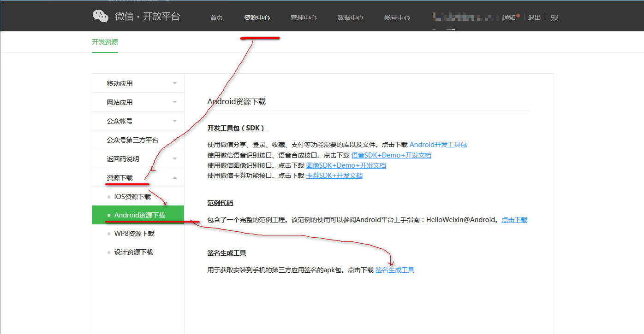Select the 开发资源 tab
Image resolution: width=644 pixels, height=334 pixels.
coord(105,42)
